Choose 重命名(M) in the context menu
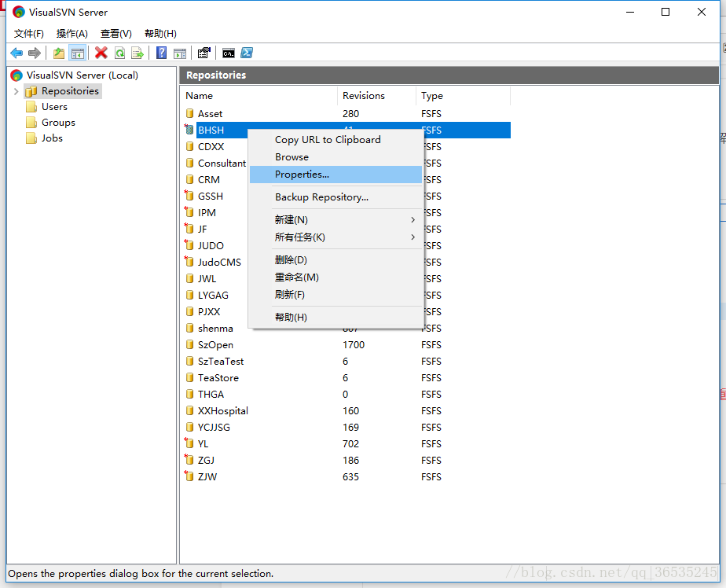The height and width of the screenshot is (588, 726). [335, 277]
